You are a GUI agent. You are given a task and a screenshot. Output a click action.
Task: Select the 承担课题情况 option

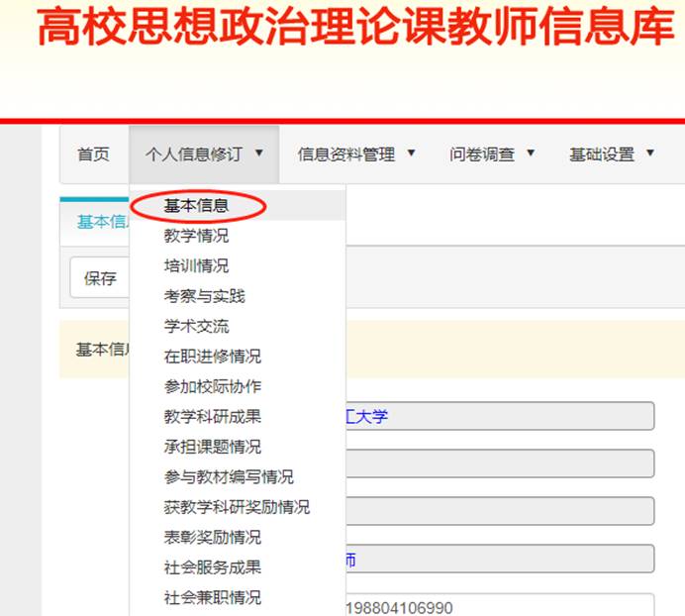212,448
